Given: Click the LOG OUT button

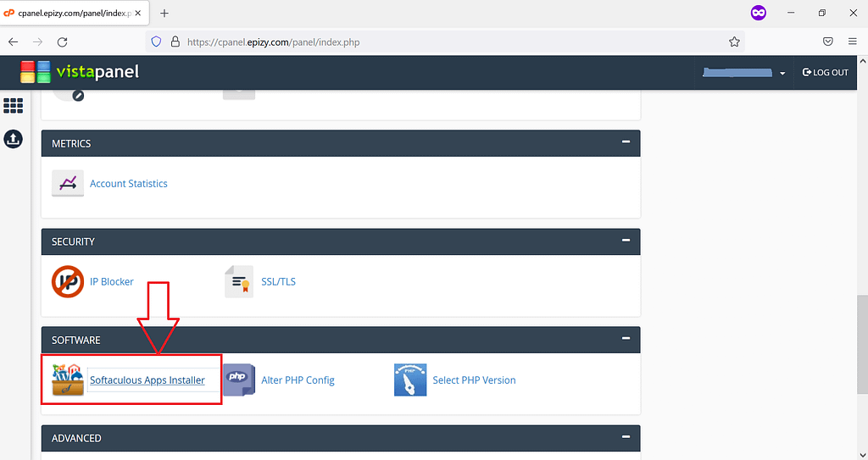Looking at the screenshot, I should coord(826,73).
